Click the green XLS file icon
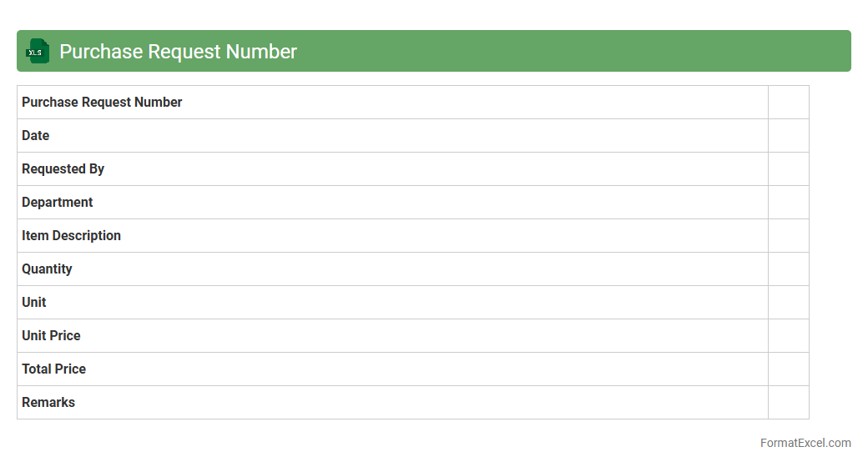This screenshot has height=467, width=868. pos(37,51)
